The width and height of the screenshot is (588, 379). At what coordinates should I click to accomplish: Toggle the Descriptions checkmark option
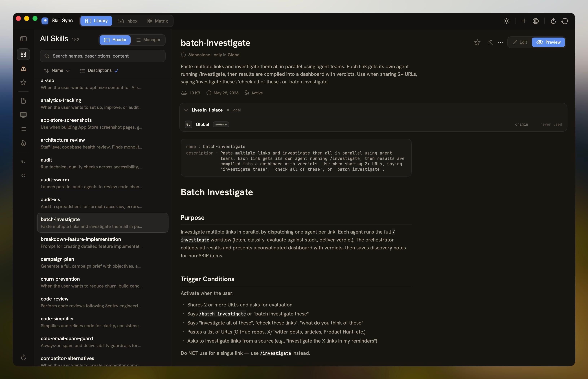click(99, 70)
